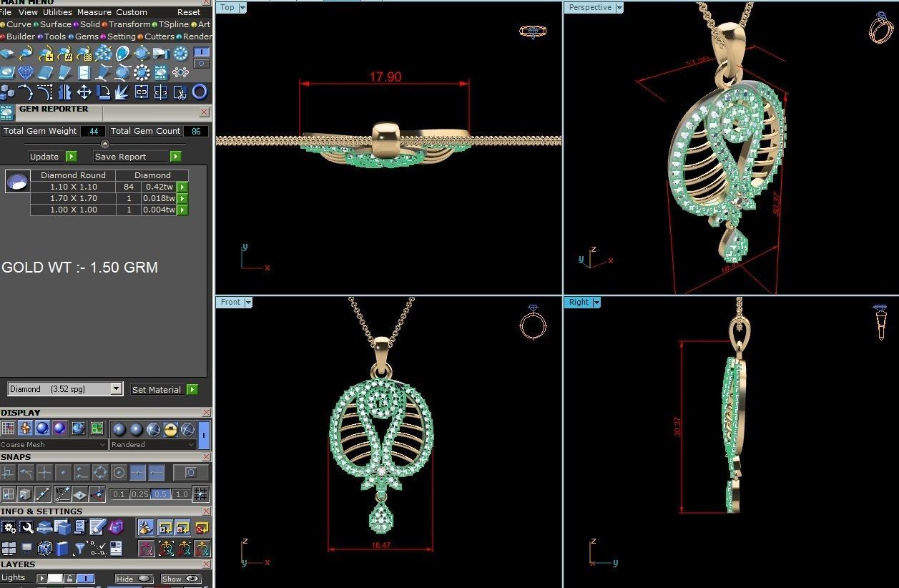
Task: Open the pear-shaped gem tool
Action: click(x=122, y=54)
